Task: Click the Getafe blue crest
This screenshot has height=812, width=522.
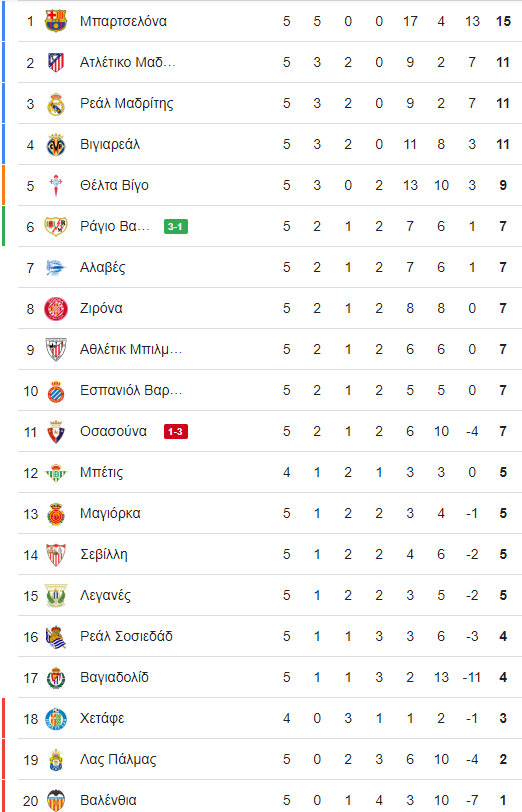Action: coord(56,719)
